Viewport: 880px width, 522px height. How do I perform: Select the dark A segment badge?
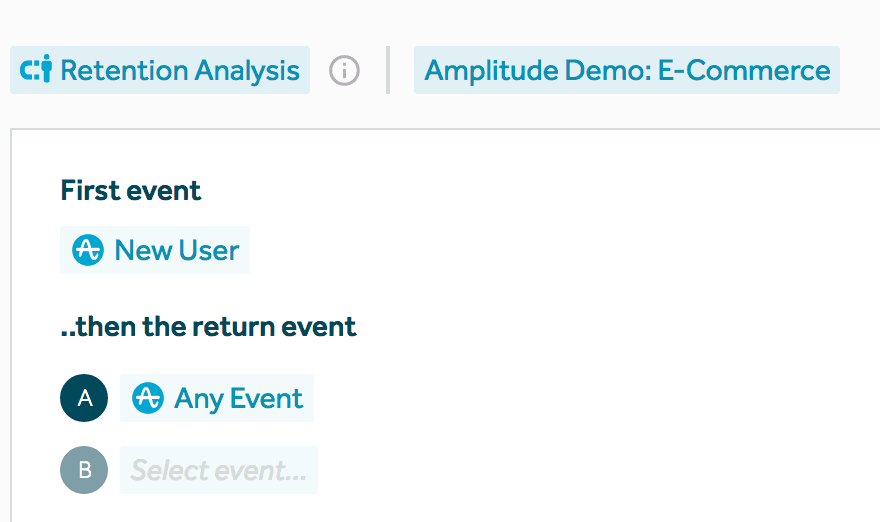pos(84,398)
